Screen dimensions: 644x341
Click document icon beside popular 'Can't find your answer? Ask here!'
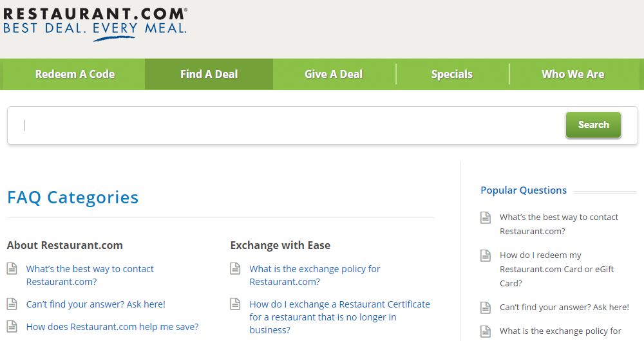pyautogui.click(x=486, y=308)
